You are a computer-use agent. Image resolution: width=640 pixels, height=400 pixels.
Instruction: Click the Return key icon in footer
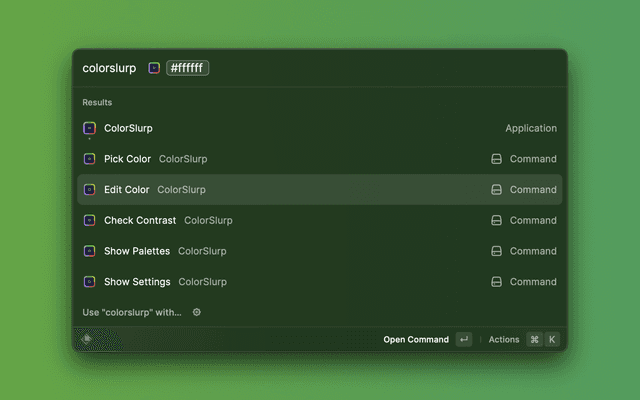point(463,340)
